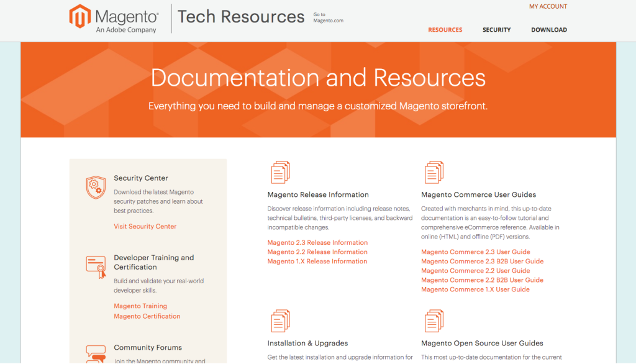The image size is (636, 364).
Task: Click the Developer Training and Certification heading
Action: (154, 262)
